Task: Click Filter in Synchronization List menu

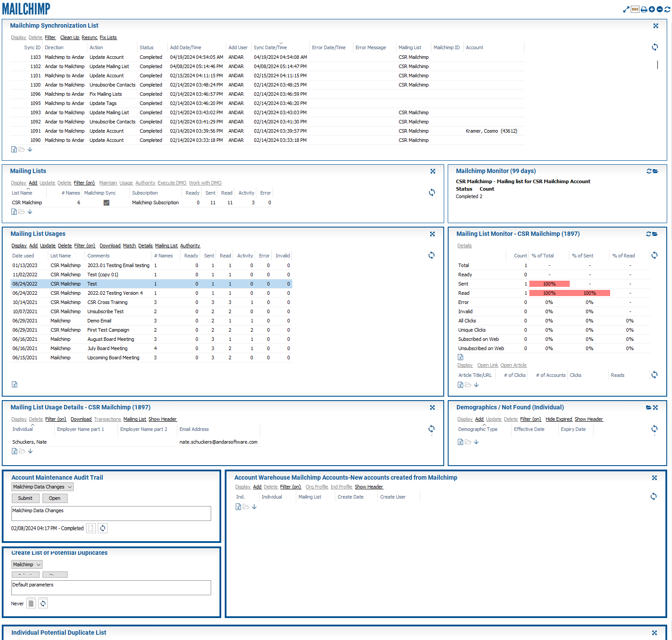Action: pos(50,37)
